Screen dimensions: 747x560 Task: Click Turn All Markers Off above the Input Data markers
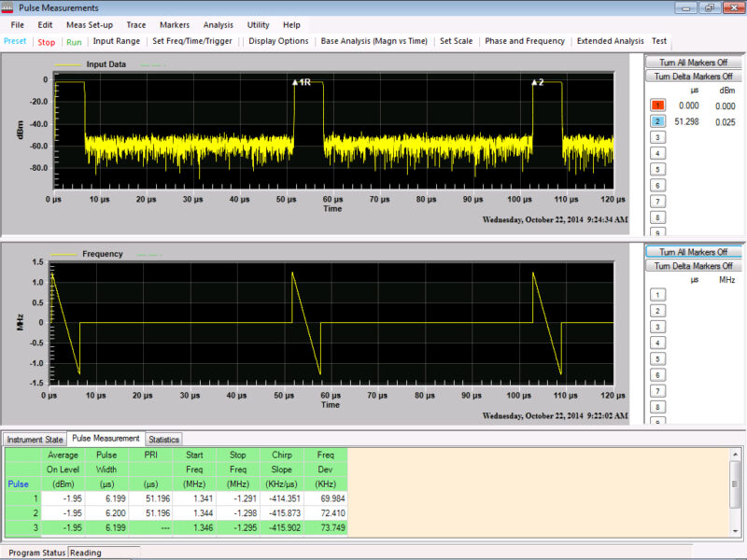(x=695, y=62)
